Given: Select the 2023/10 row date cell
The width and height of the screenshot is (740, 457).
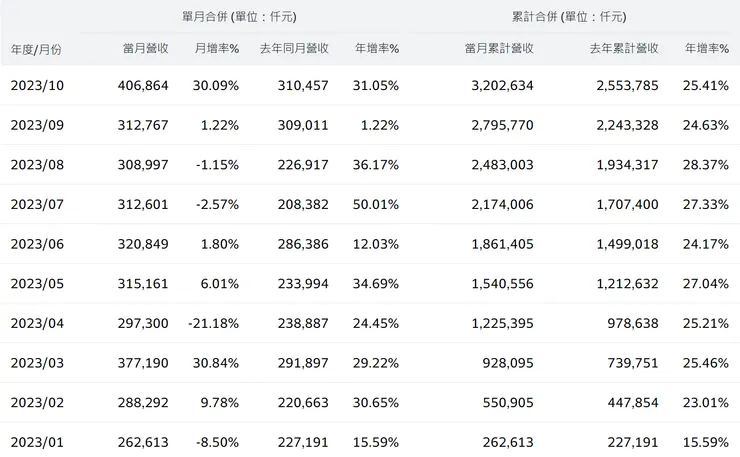Looking at the screenshot, I should click(37, 86).
